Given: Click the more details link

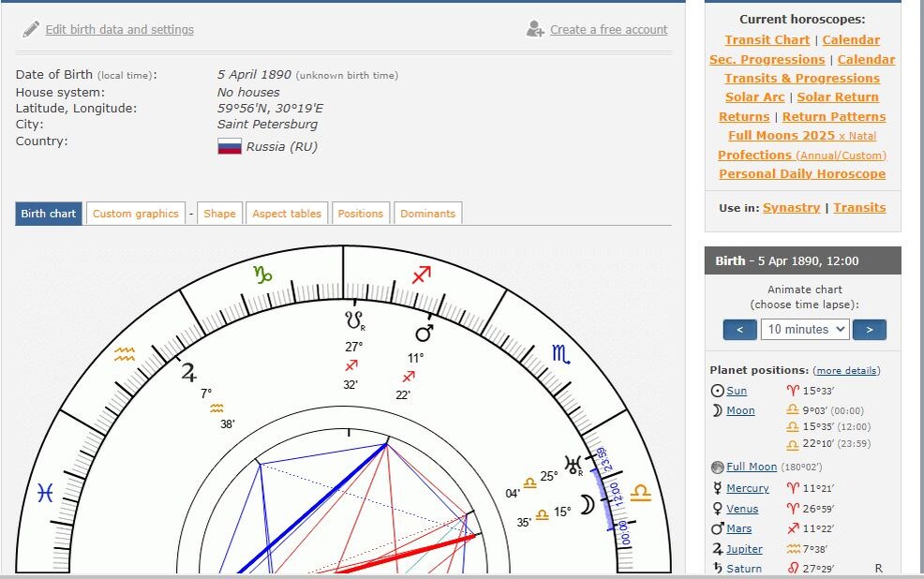Looking at the screenshot, I should (847, 370).
